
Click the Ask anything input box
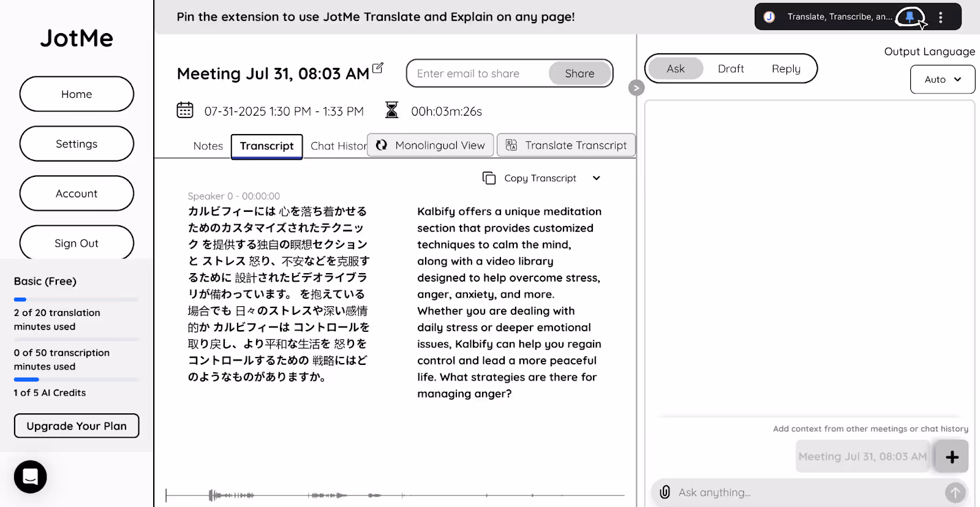tap(809, 492)
